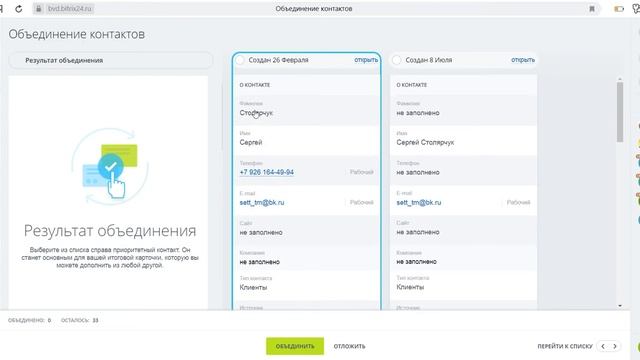Image resolution: width=640 pixels, height=360 pixels.
Task: Click Клиенты type in the February contact
Action: [253, 287]
